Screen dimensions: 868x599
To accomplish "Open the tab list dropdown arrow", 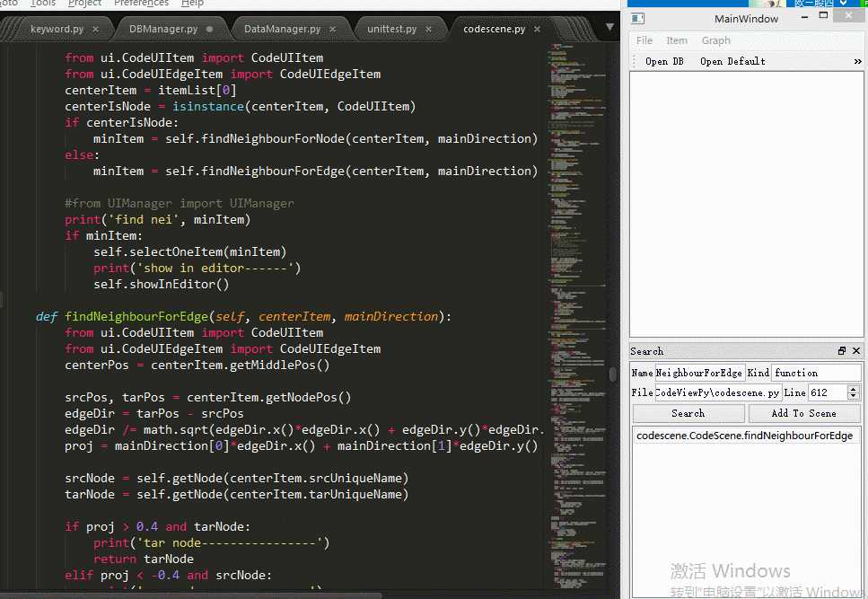I will (609, 27).
